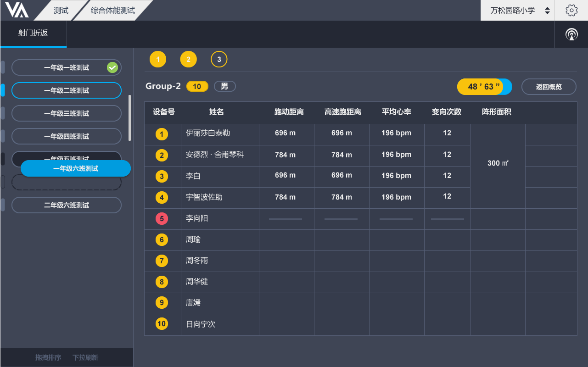Click the 48 ' 63 " timer progress pill
Screen dimensions: 588x367
tap(484, 87)
